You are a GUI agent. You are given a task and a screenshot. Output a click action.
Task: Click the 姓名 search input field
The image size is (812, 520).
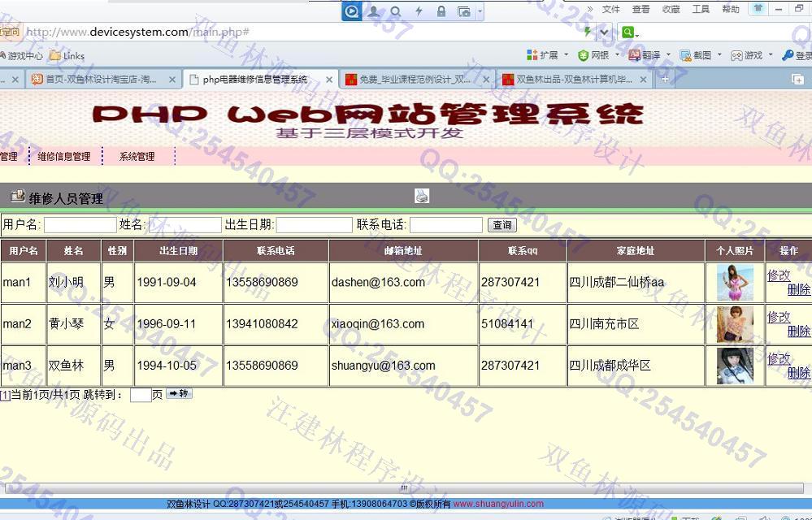coord(185,224)
